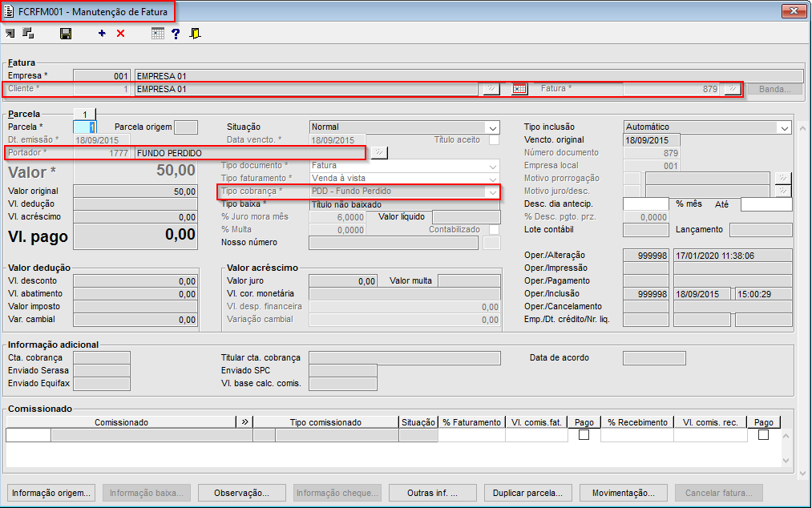Screen dimensions: 812x508
Task: Open the calendar grid toolbar icon
Action: click(x=158, y=34)
